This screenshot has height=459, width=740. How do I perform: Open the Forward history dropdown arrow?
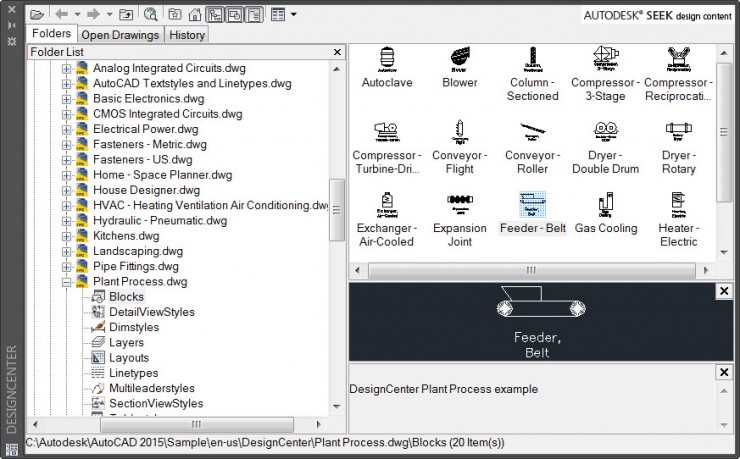tap(109, 15)
